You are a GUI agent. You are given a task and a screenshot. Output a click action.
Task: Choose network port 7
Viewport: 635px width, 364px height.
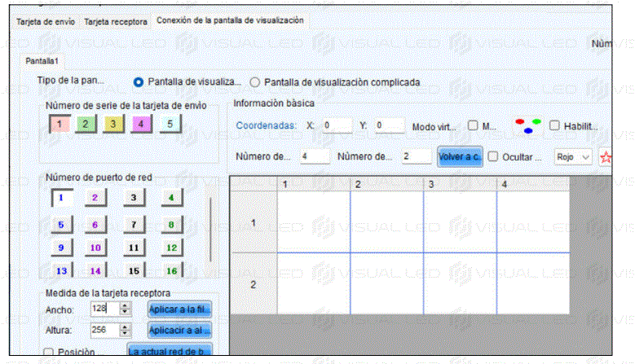[134, 225]
